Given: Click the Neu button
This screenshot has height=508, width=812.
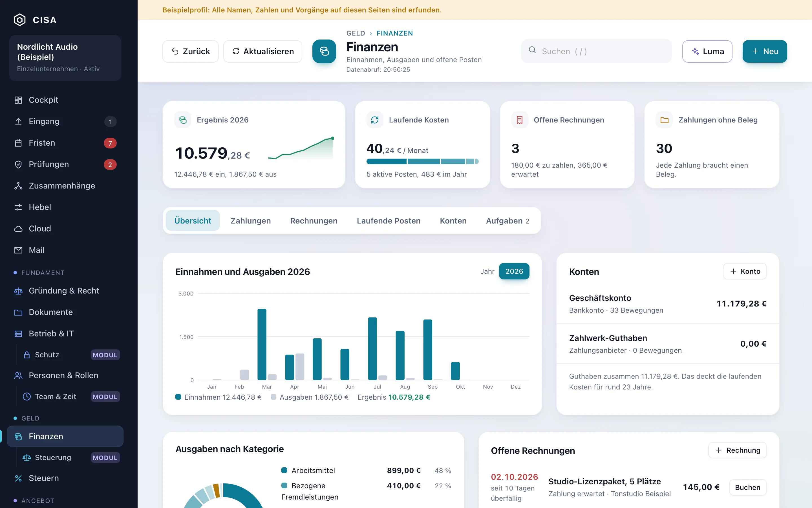Looking at the screenshot, I should (765, 51).
